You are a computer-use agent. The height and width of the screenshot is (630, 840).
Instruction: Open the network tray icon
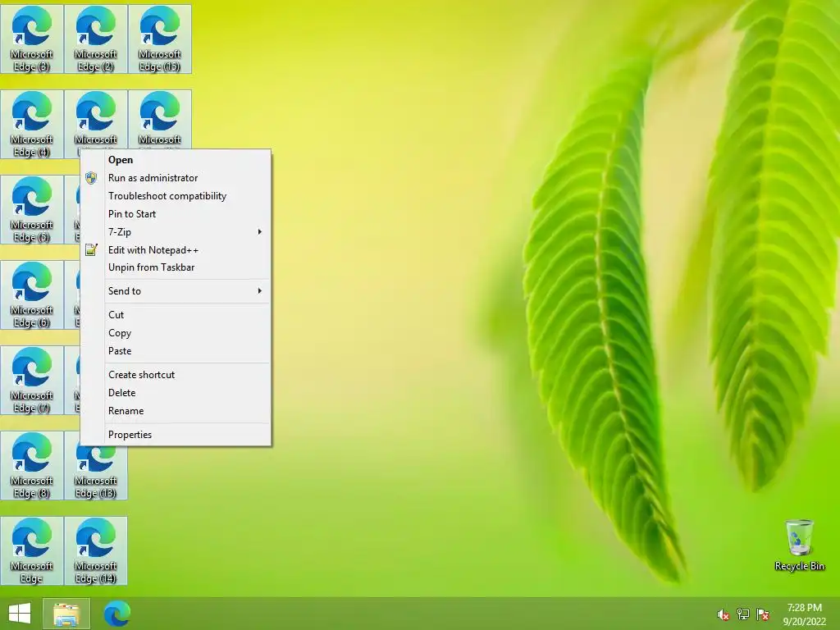tap(742, 614)
